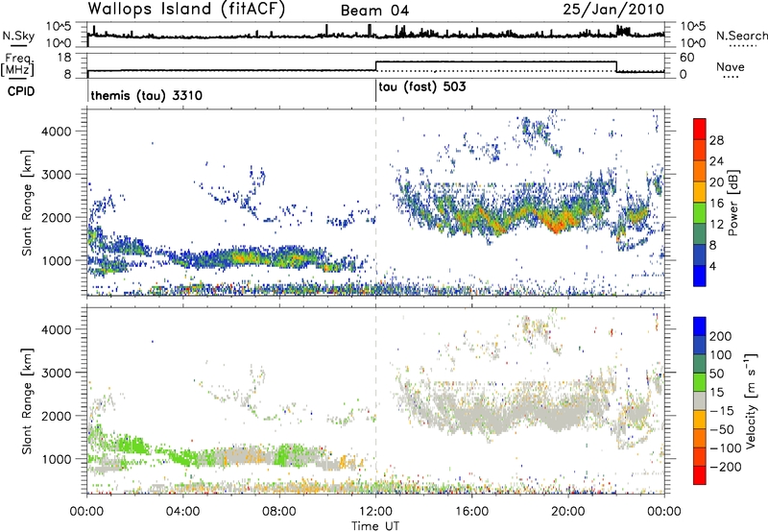Click the light green 12–16 dB power segment
768x532 pixels.
click(x=700, y=213)
